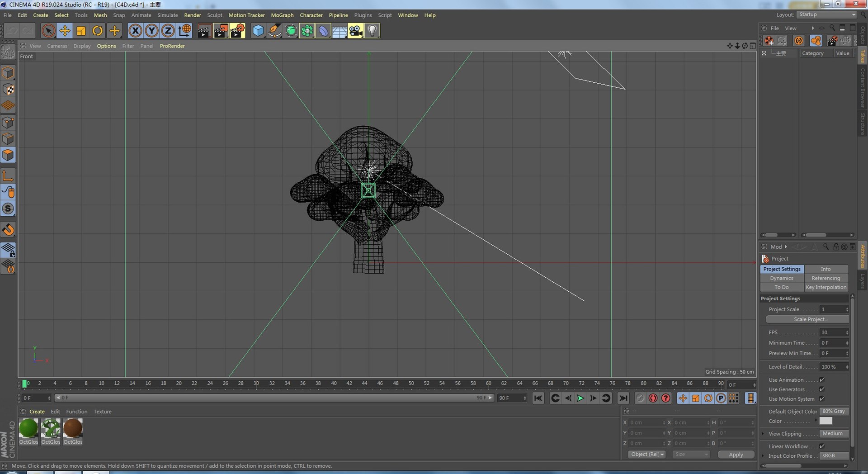Image resolution: width=868 pixels, height=474 pixels.
Task: Click the Scale Project button
Action: (x=807, y=319)
